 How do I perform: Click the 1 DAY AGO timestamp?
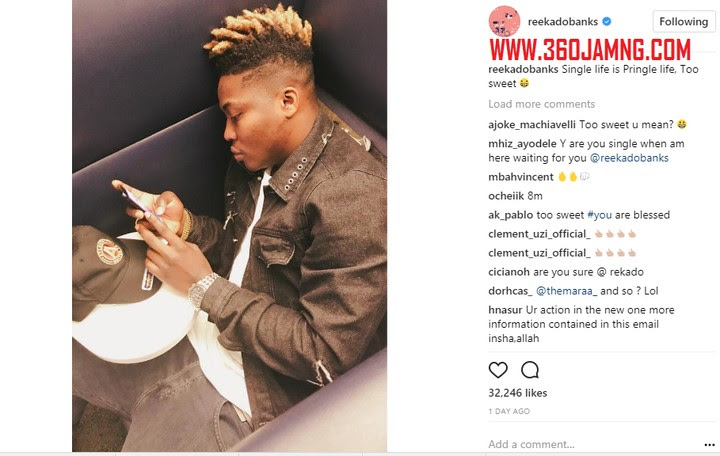509,411
